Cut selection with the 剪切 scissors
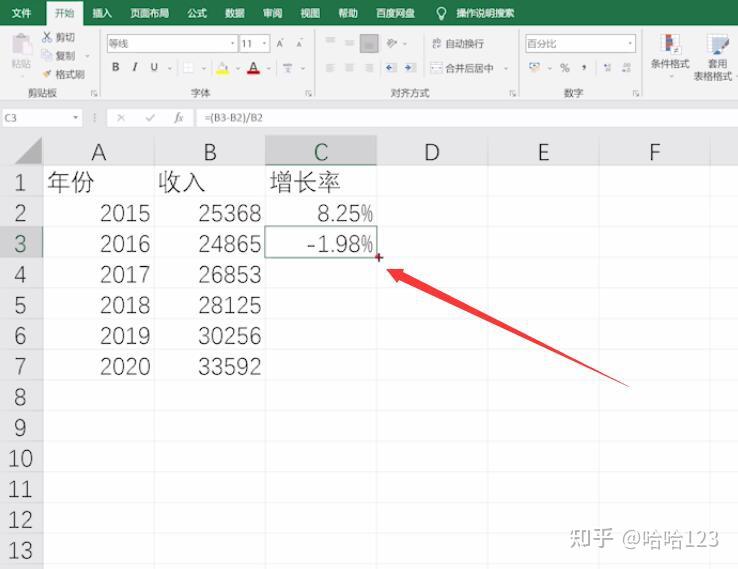The image size is (738, 569). pyautogui.click(x=58, y=37)
